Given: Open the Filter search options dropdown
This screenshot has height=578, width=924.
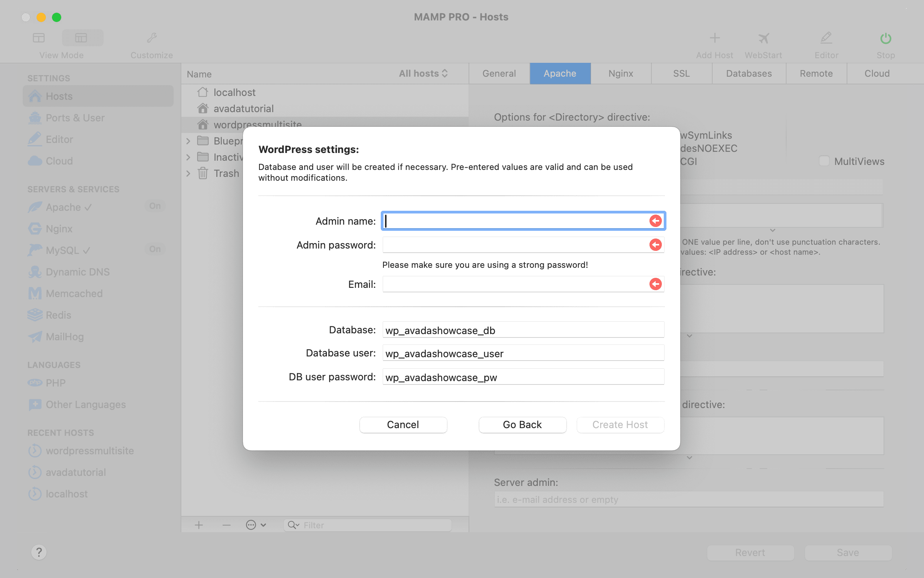Looking at the screenshot, I should [x=293, y=525].
